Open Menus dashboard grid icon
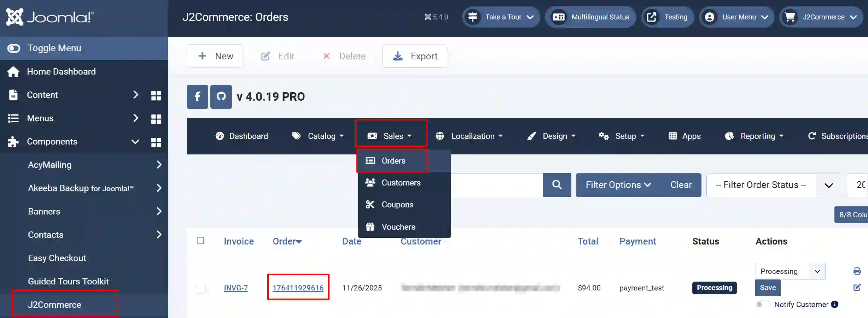 coord(156,119)
